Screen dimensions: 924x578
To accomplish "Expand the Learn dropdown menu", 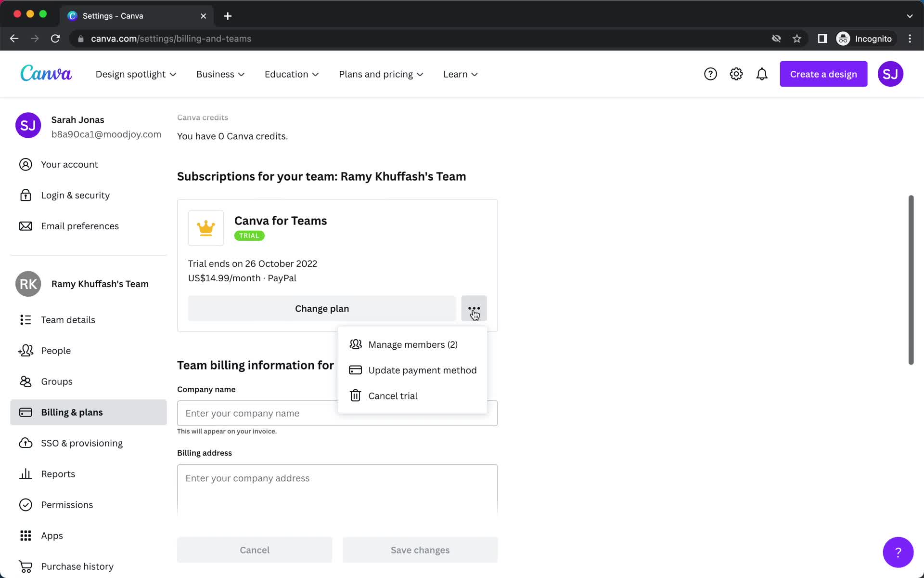I will click(x=461, y=74).
